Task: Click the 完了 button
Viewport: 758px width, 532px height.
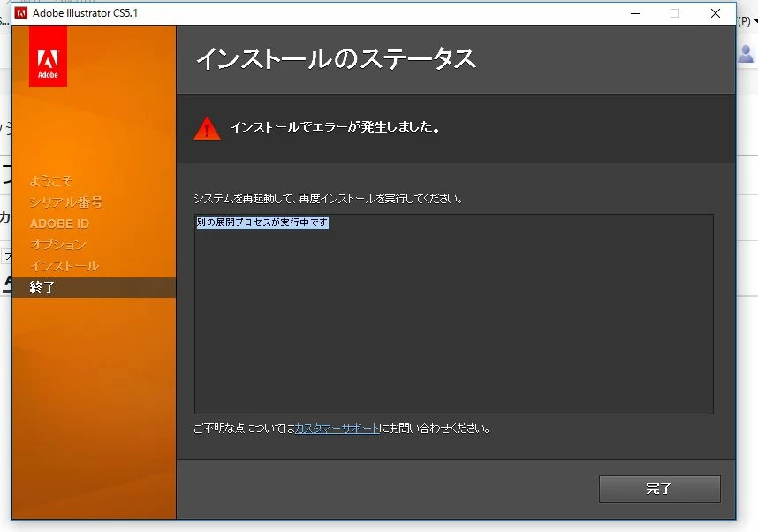Action: (x=659, y=489)
